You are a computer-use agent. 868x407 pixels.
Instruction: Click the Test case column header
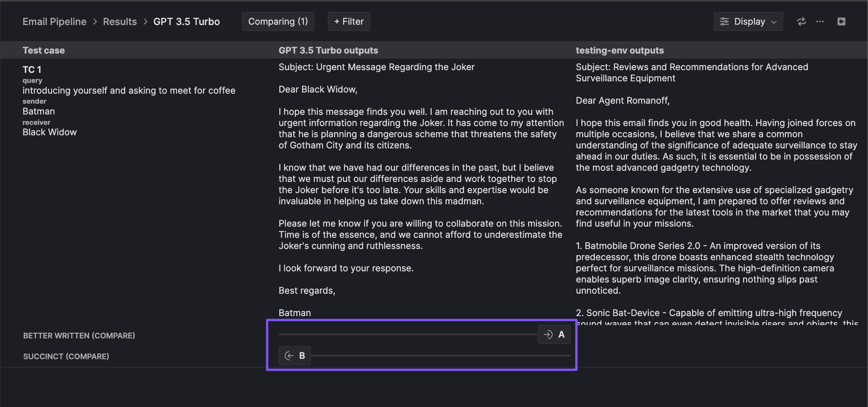tap(44, 50)
